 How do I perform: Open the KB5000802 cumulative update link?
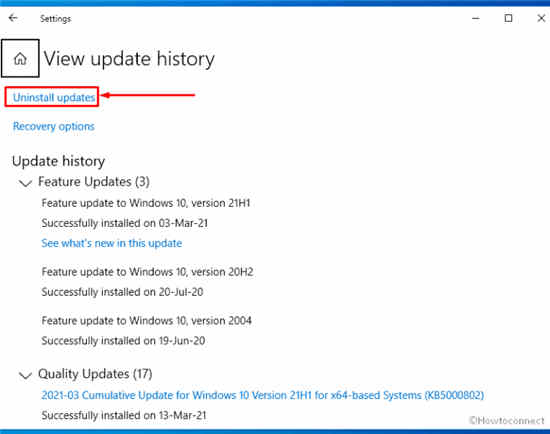click(263, 395)
